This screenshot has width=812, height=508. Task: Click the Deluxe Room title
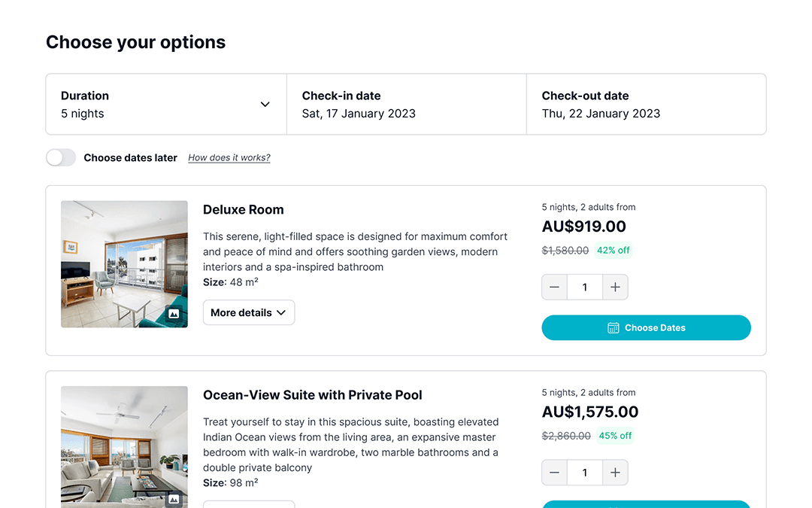pos(244,209)
